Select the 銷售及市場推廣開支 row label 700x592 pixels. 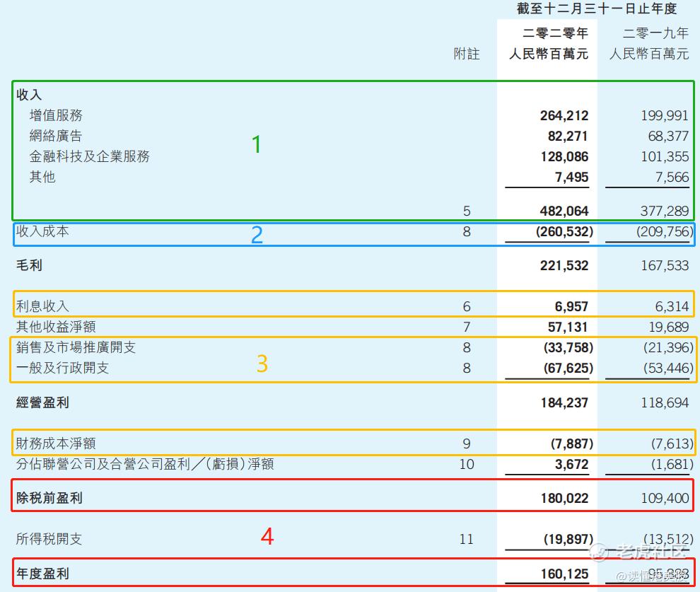click(x=76, y=347)
